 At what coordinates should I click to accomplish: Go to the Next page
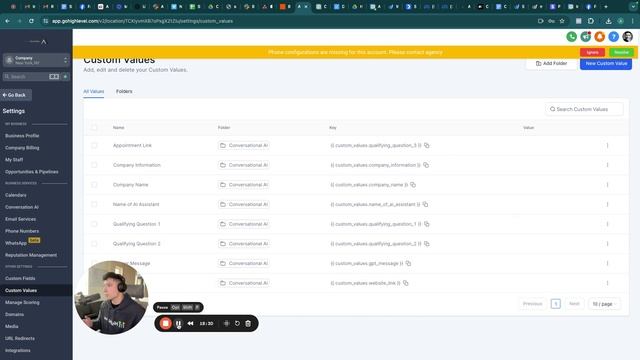pyautogui.click(x=574, y=304)
